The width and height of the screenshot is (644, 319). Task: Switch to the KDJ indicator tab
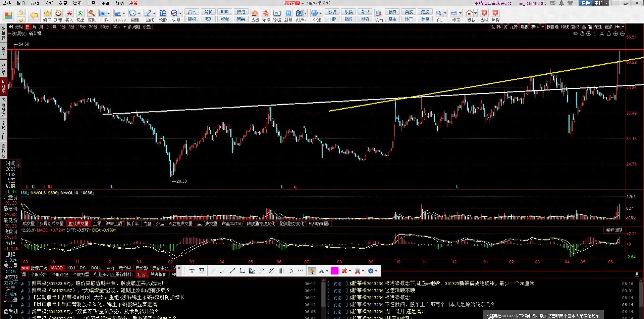coord(71,268)
